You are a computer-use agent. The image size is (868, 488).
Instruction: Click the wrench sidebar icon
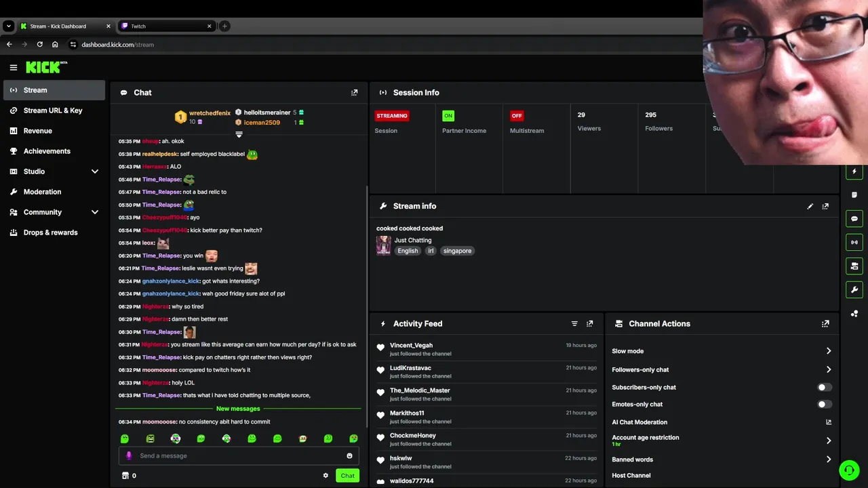tap(854, 289)
